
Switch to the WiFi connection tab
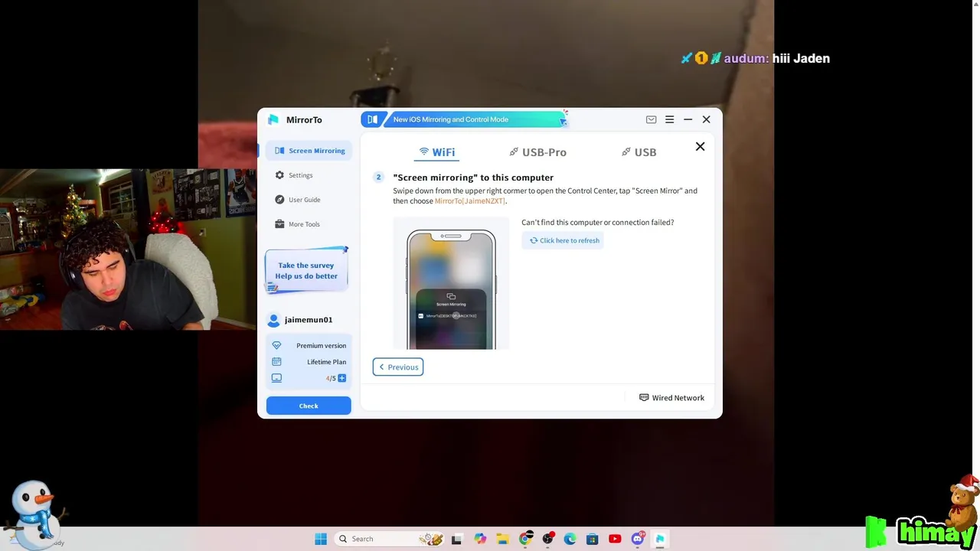(436, 152)
